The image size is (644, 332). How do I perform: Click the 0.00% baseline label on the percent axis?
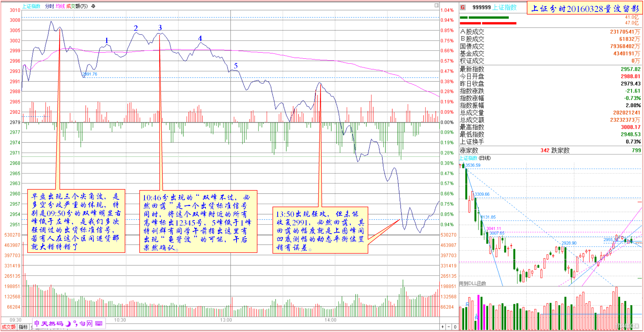tap(447, 122)
